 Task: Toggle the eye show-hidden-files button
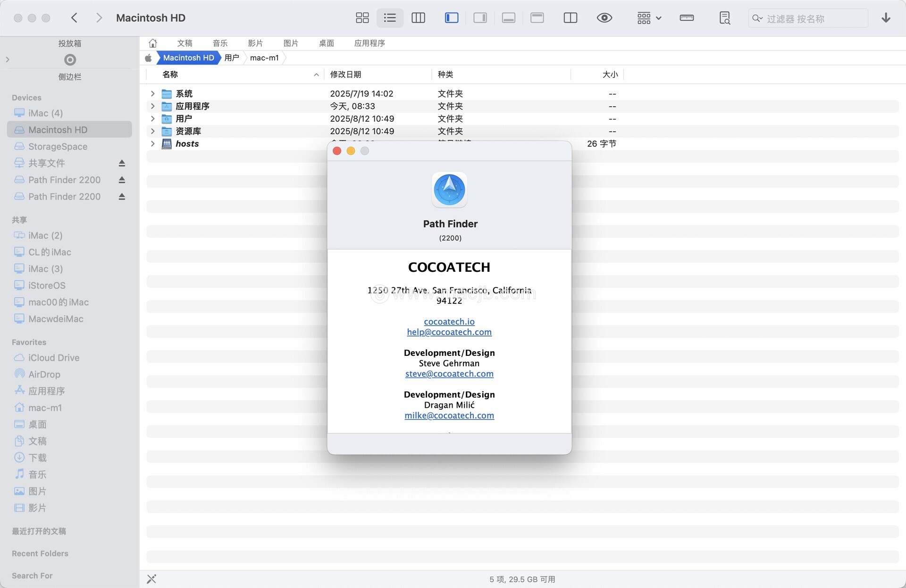click(604, 18)
